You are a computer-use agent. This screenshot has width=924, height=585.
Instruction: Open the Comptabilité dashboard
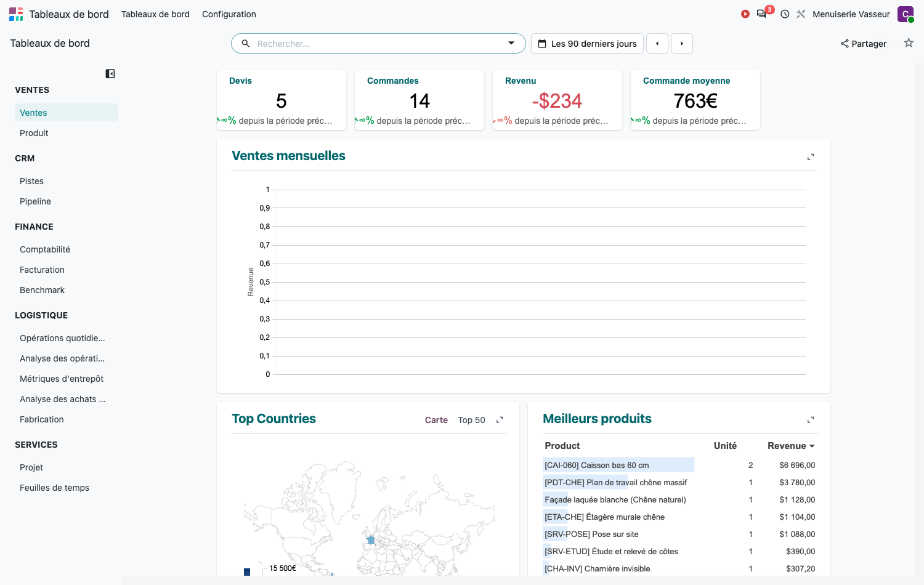tap(67, 249)
